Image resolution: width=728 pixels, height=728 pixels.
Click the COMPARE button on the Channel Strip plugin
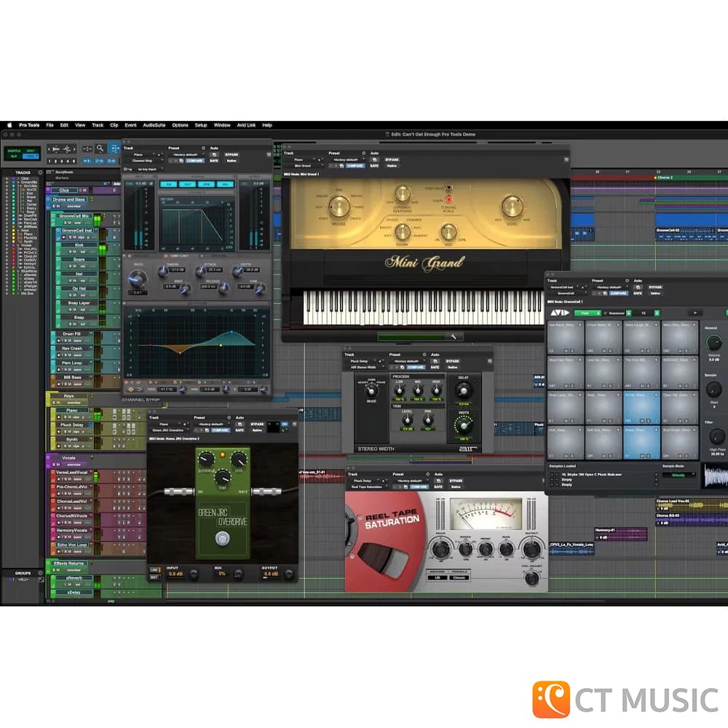[194, 160]
